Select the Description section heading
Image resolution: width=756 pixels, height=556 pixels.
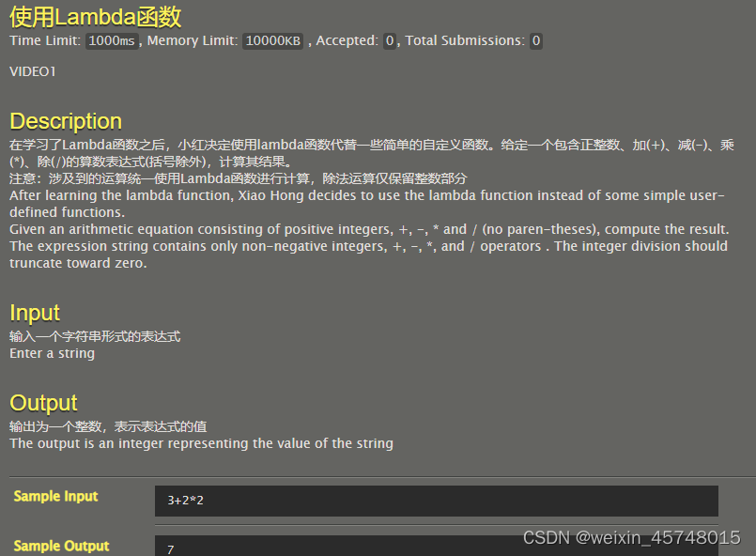coord(65,120)
